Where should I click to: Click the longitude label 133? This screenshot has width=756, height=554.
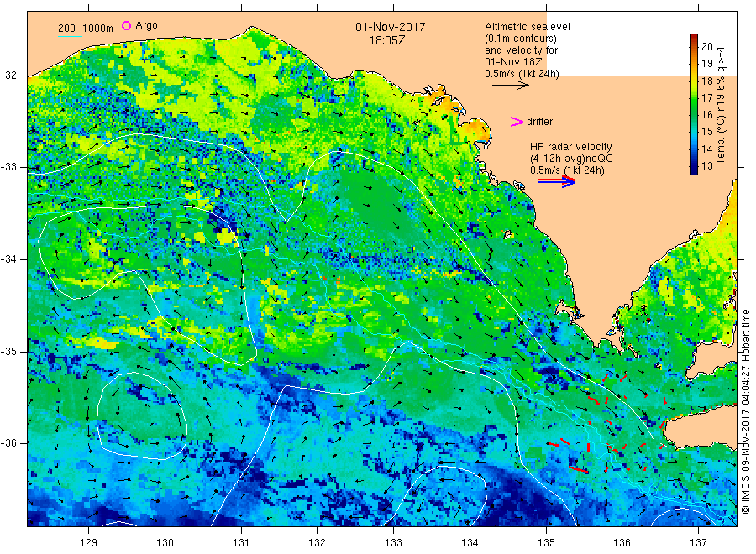point(393,543)
